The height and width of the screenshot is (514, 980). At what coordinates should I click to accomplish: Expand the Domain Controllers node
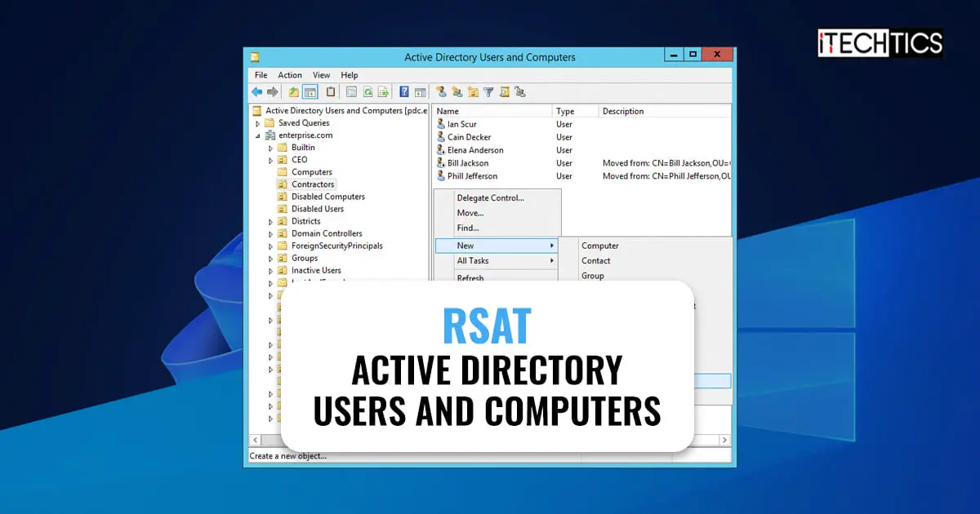pyautogui.click(x=271, y=233)
